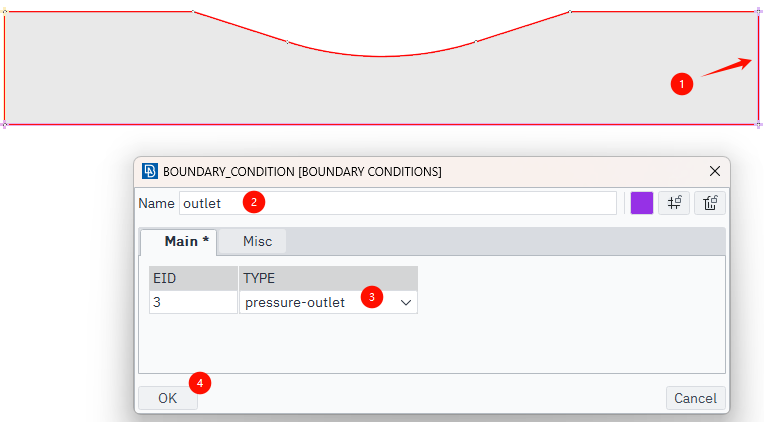This screenshot has height=422, width=764.
Task: Select the EID value cell showing 3
Action: coord(193,301)
